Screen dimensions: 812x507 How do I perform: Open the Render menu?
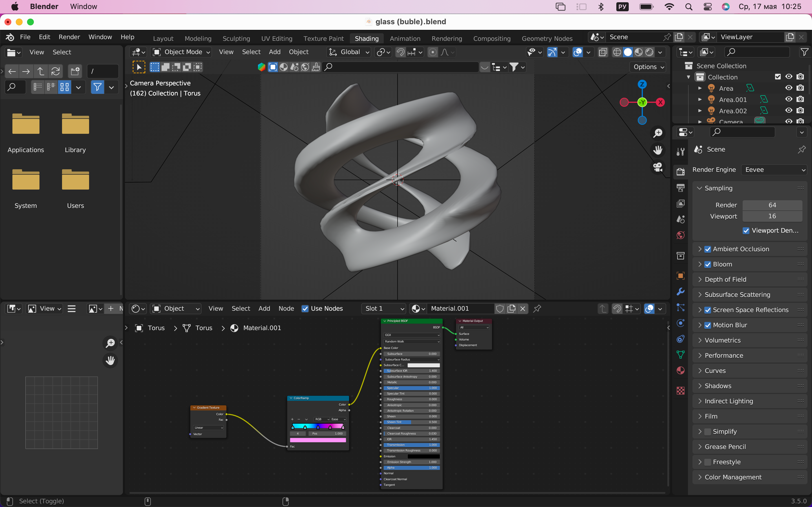[x=69, y=37]
